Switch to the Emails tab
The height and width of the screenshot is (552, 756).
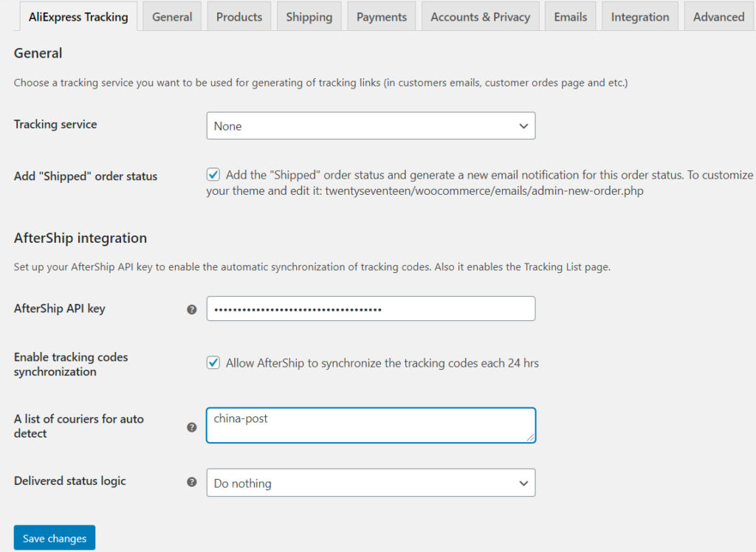(570, 15)
